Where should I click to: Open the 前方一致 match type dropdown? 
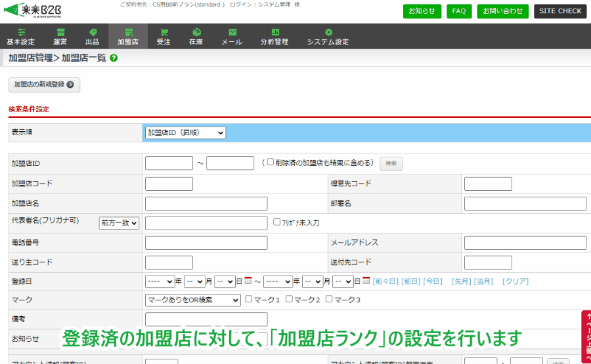(119, 223)
